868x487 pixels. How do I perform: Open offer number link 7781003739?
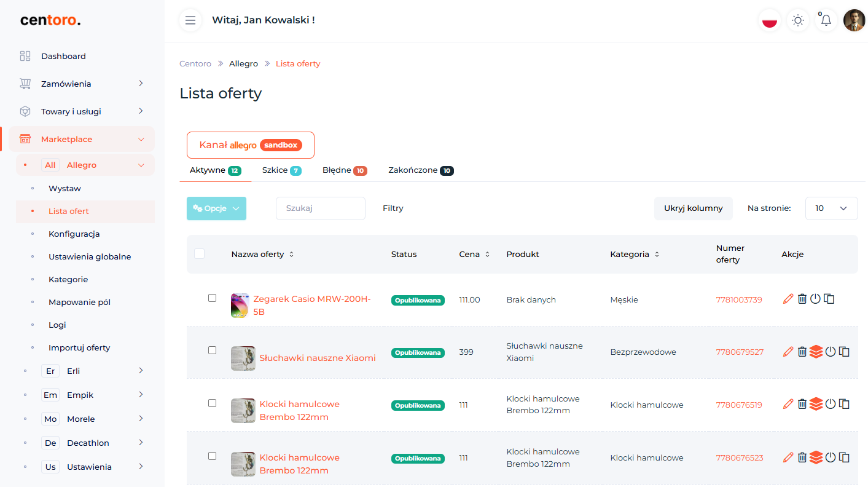[x=738, y=299]
